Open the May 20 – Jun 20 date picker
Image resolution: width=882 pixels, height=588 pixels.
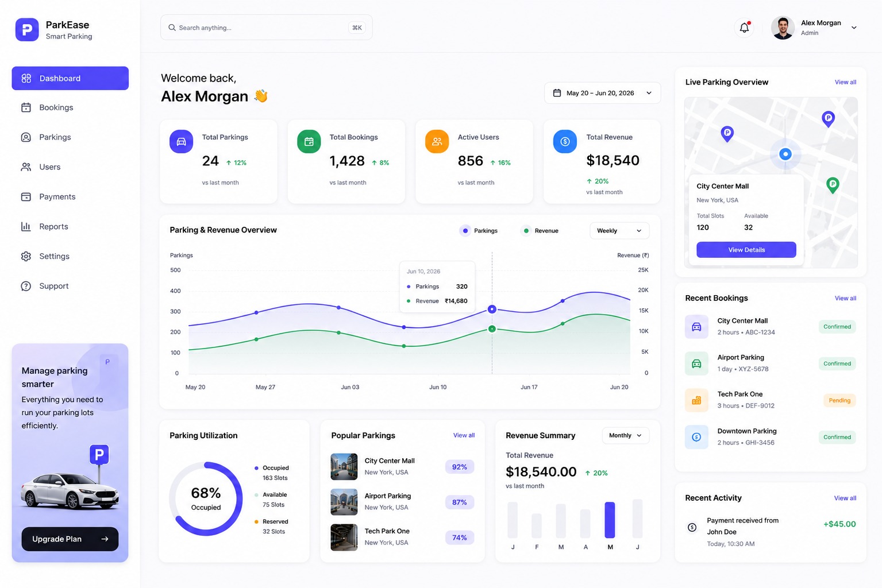point(602,93)
